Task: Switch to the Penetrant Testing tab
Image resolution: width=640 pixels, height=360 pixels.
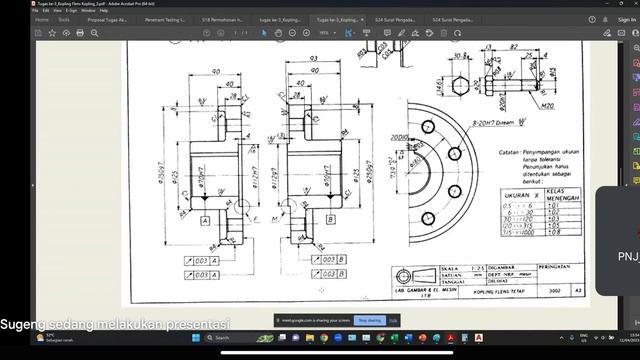Action: [164, 20]
